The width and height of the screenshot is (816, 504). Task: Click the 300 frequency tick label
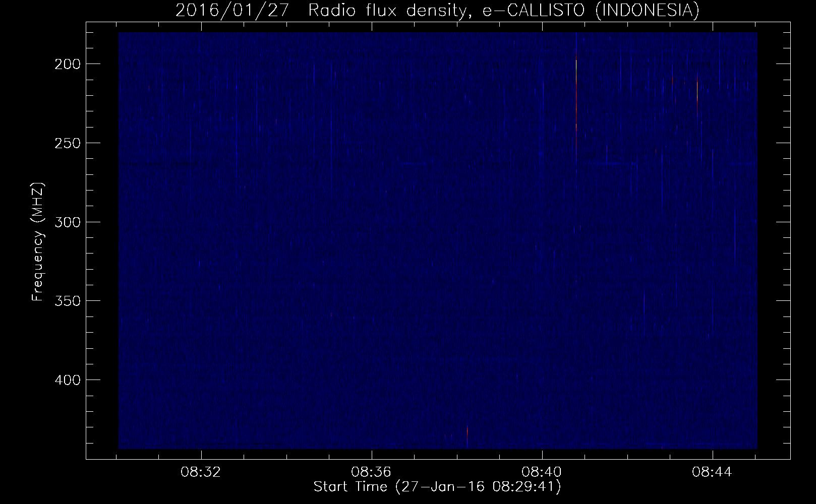click(68, 222)
